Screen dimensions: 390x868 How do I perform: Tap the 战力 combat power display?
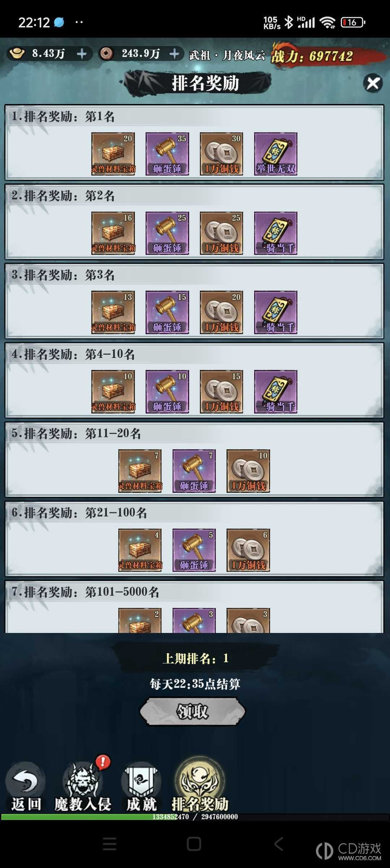[312, 56]
